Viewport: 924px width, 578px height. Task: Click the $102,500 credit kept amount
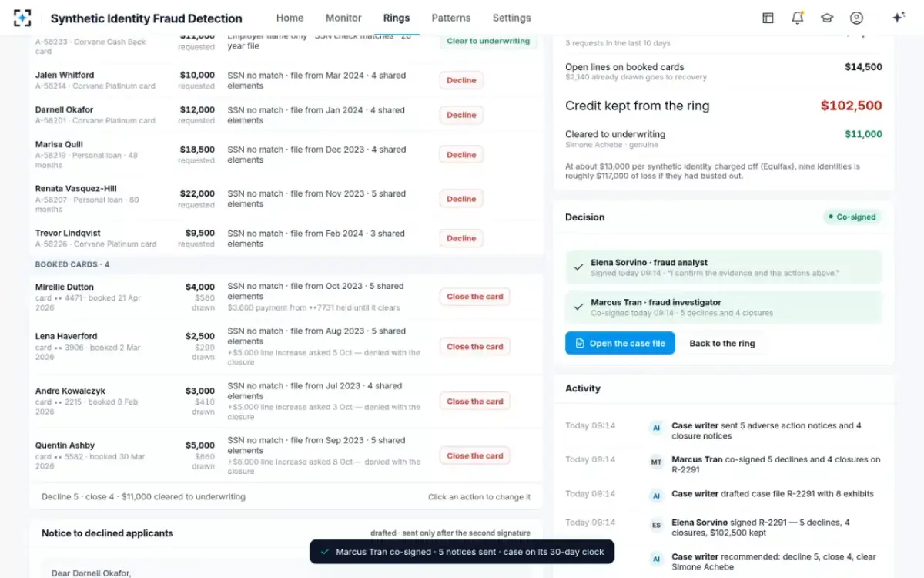852,106
